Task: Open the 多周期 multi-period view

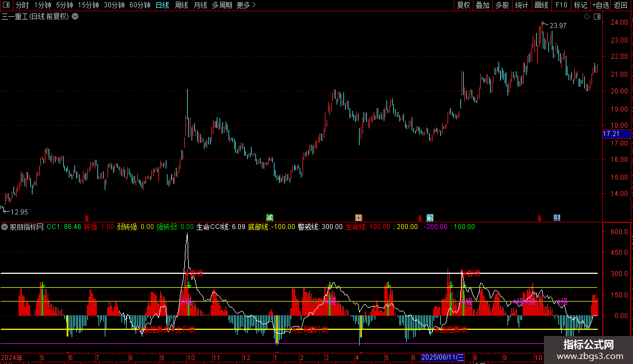Action: click(x=222, y=5)
